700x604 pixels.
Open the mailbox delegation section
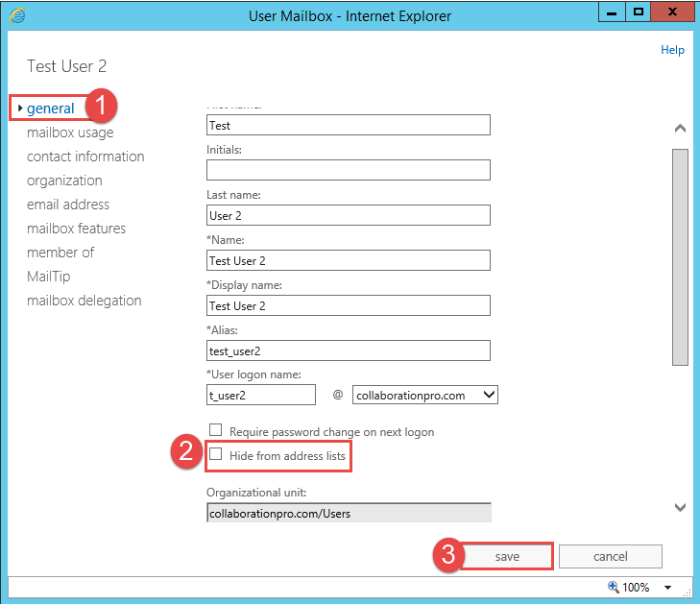point(84,301)
